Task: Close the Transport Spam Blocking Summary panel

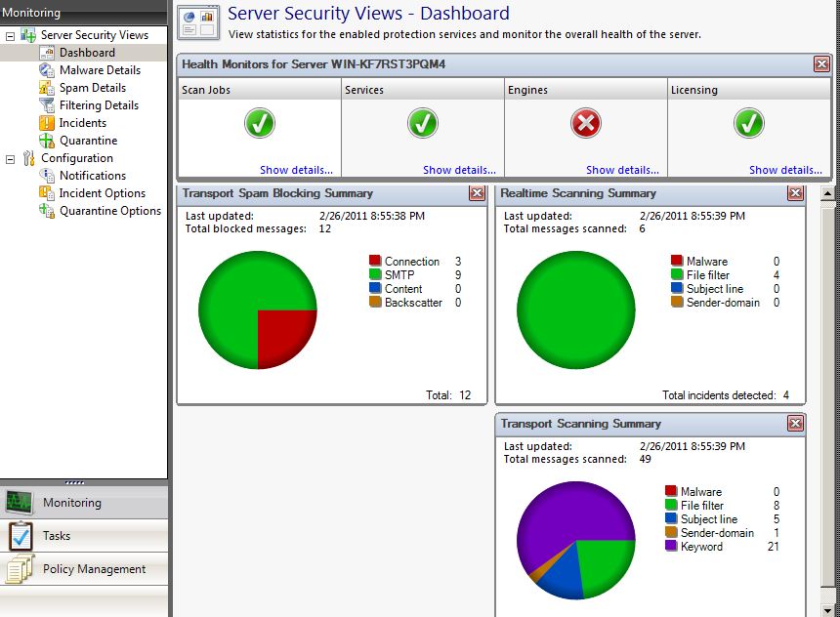Action: click(477, 193)
